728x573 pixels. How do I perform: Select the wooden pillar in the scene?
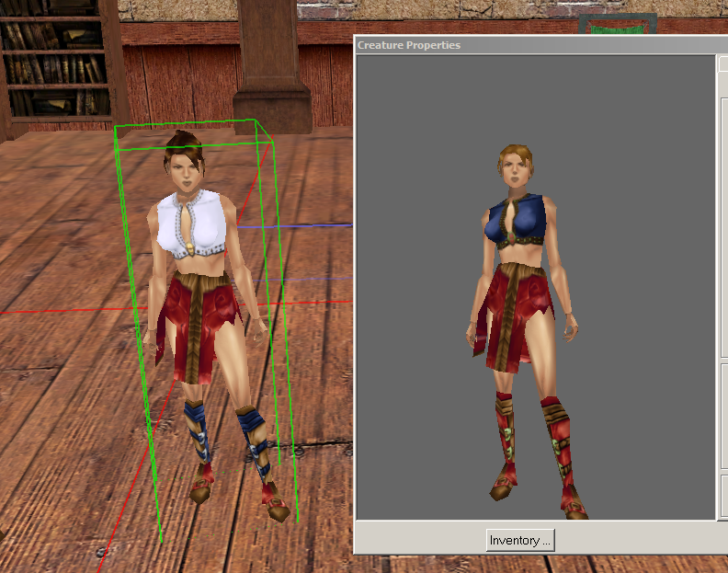point(273,64)
